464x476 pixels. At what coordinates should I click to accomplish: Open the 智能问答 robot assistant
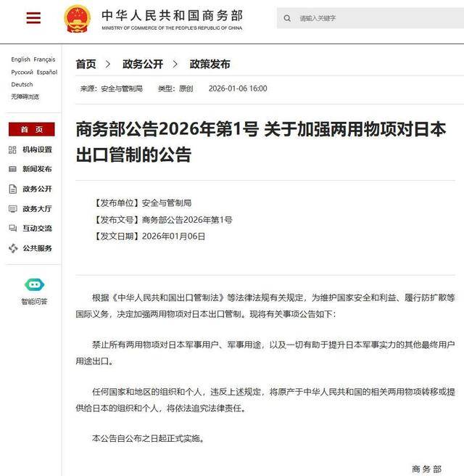[x=34, y=284]
